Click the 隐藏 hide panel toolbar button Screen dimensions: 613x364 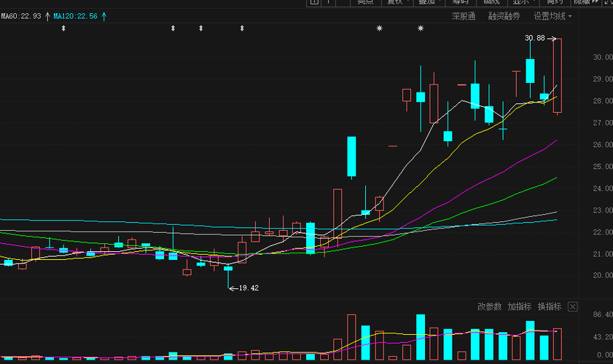(x=586, y=2)
